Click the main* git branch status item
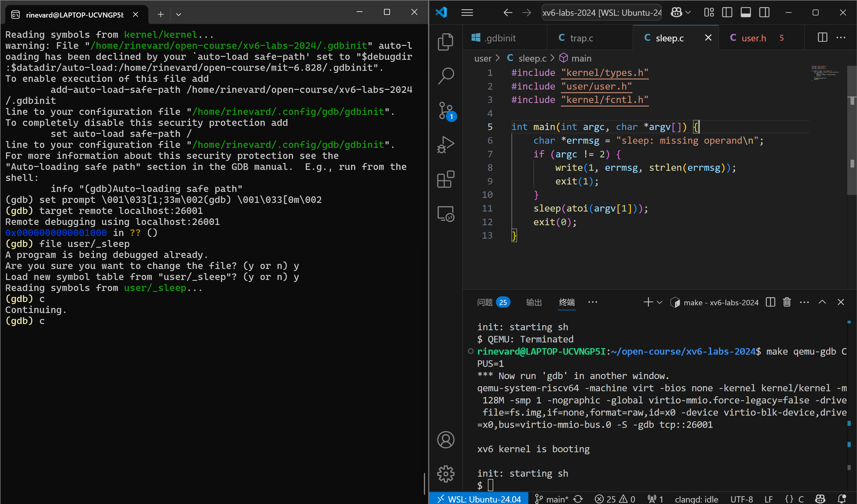This screenshot has width=857, height=504. (x=552, y=499)
